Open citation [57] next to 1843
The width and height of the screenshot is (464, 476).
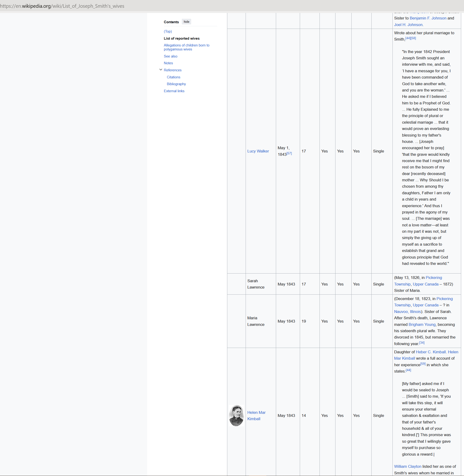289,153
